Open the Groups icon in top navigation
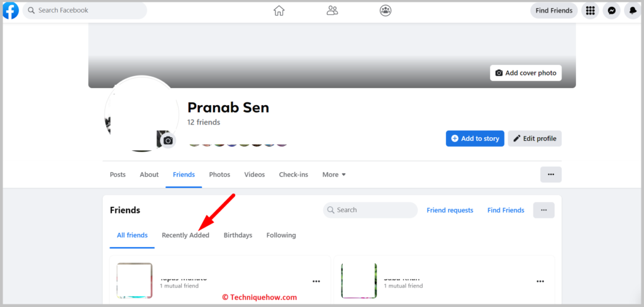The height and width of the screenshot is (307, 644). click(386, 11)
